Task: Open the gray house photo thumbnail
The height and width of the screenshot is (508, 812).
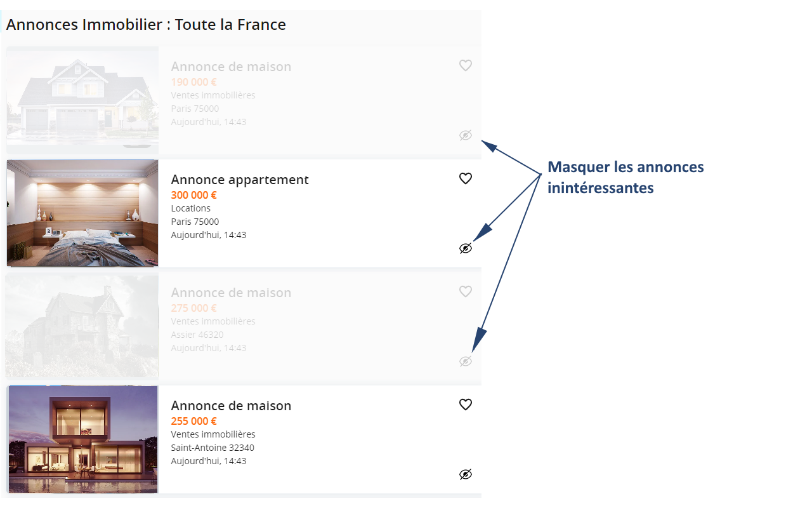Action: pyautogui.click(x=82, y=97)
